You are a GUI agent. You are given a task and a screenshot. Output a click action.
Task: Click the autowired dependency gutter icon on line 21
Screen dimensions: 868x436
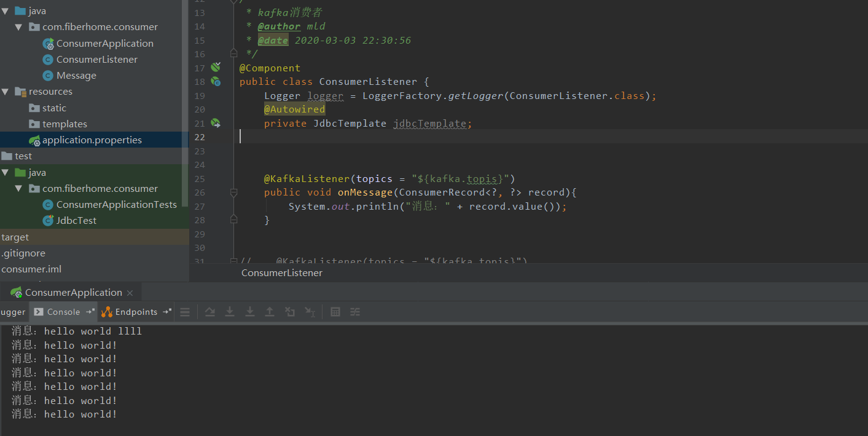tap(216, 123)
